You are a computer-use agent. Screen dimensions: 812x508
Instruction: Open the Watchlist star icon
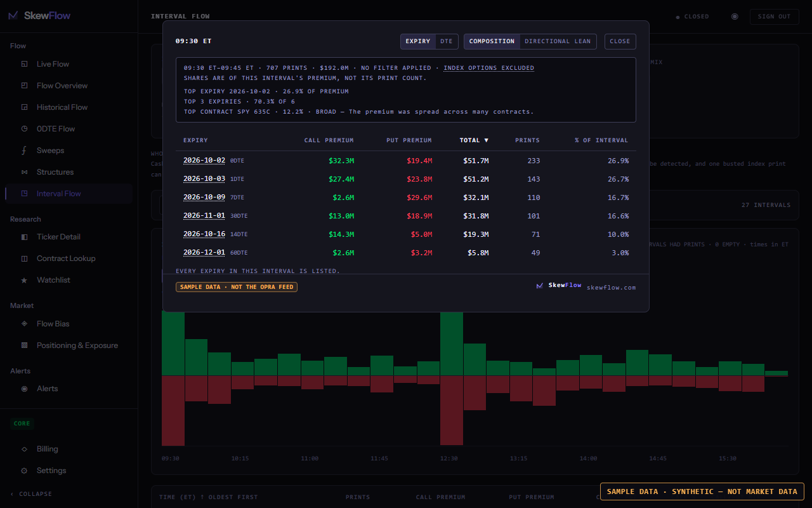(24, 280)
